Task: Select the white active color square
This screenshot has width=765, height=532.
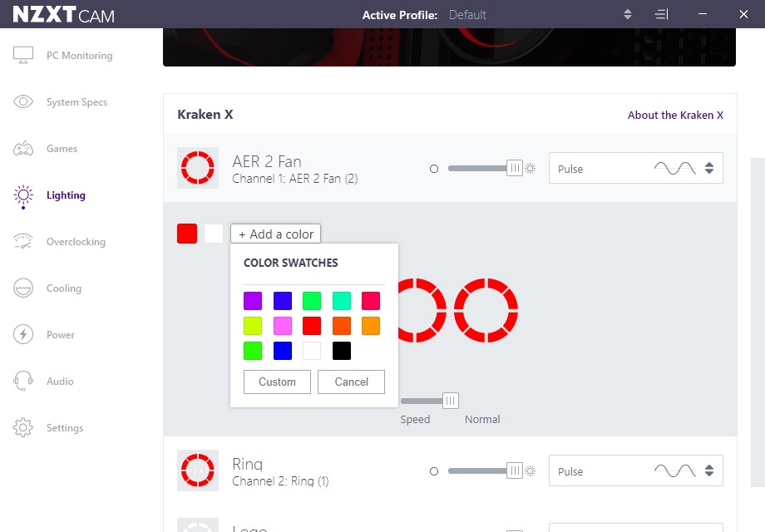Action: pos(214,234)
